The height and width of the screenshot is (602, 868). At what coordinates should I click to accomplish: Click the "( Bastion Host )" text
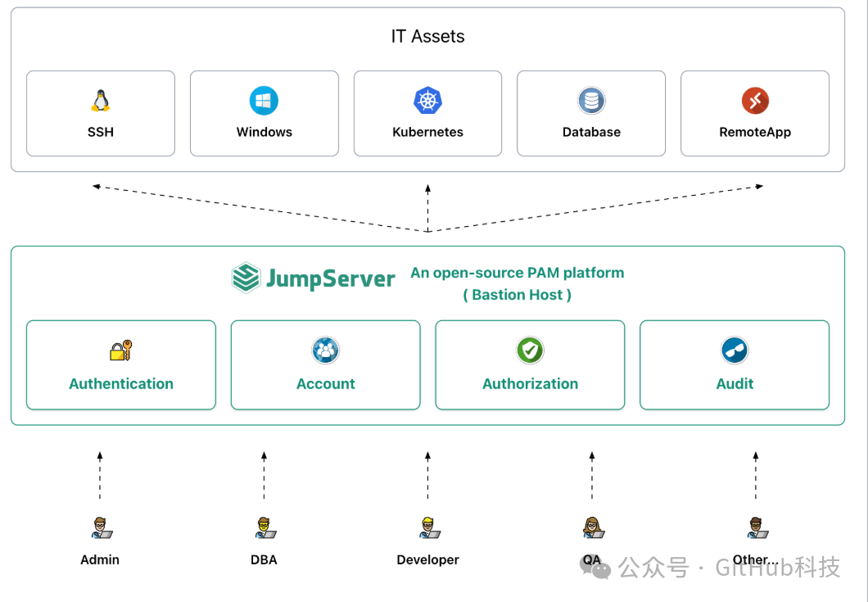coord(517,295)
